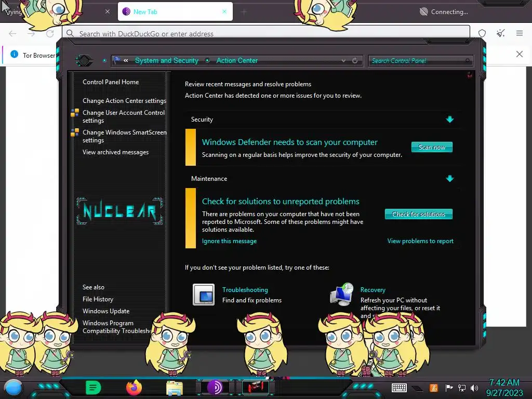Close the first browser tab
The height and width of the screenshot is (399, 532).
click(108, 11)
